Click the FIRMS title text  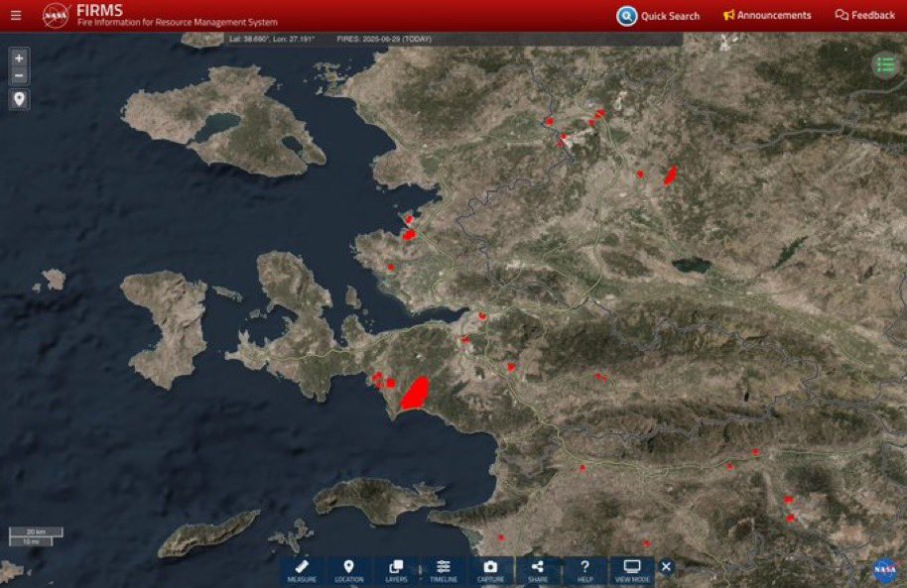[99, 10]
